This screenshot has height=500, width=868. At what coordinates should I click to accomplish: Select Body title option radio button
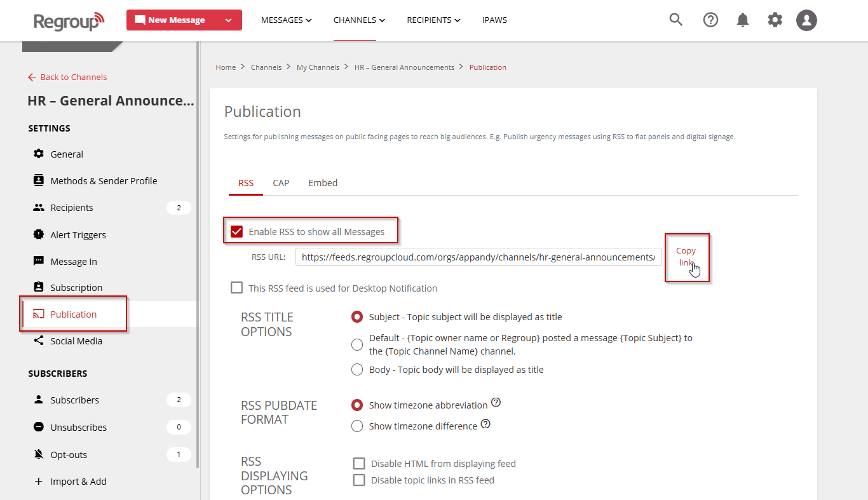coord(358,369)
